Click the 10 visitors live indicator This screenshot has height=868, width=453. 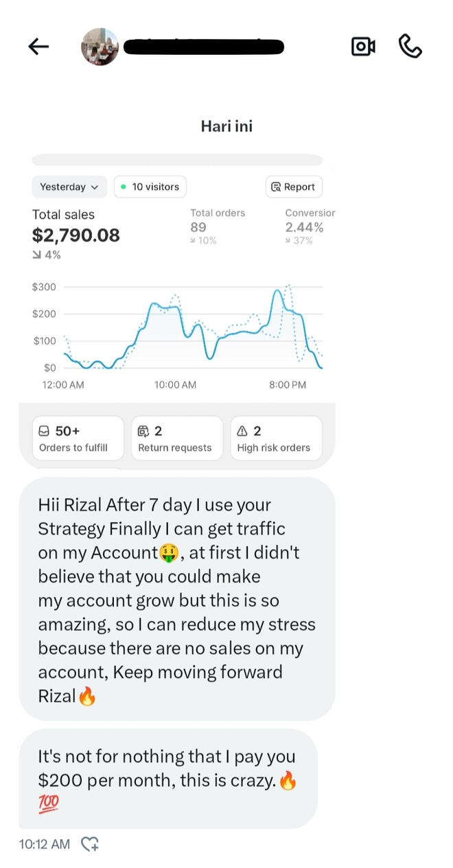tap(150, 187)
